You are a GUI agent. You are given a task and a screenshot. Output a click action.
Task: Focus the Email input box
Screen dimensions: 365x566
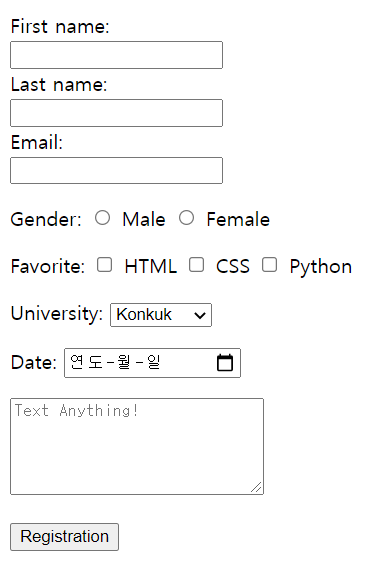click(x=116, y=170)
